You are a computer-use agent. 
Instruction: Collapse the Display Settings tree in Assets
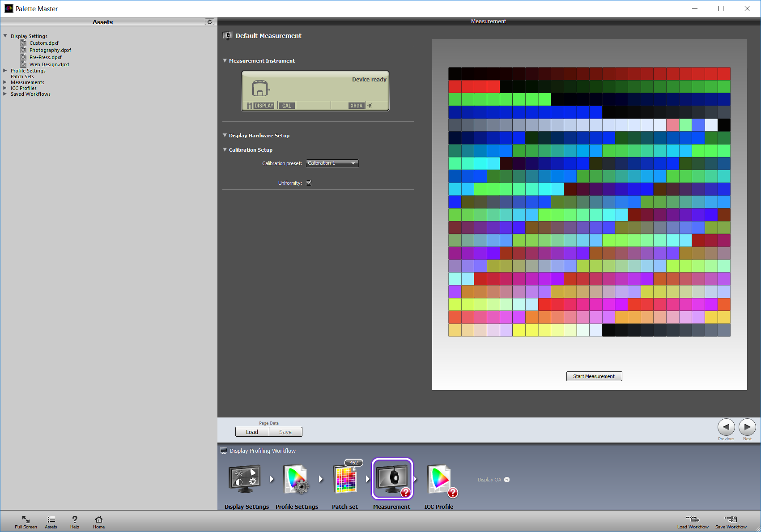(x=5, y=36)
